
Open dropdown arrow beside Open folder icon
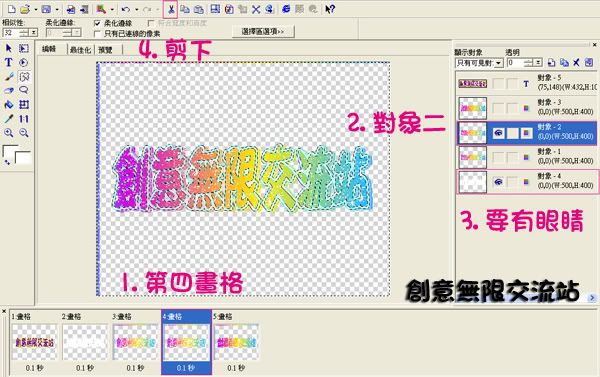click(35, 10)
